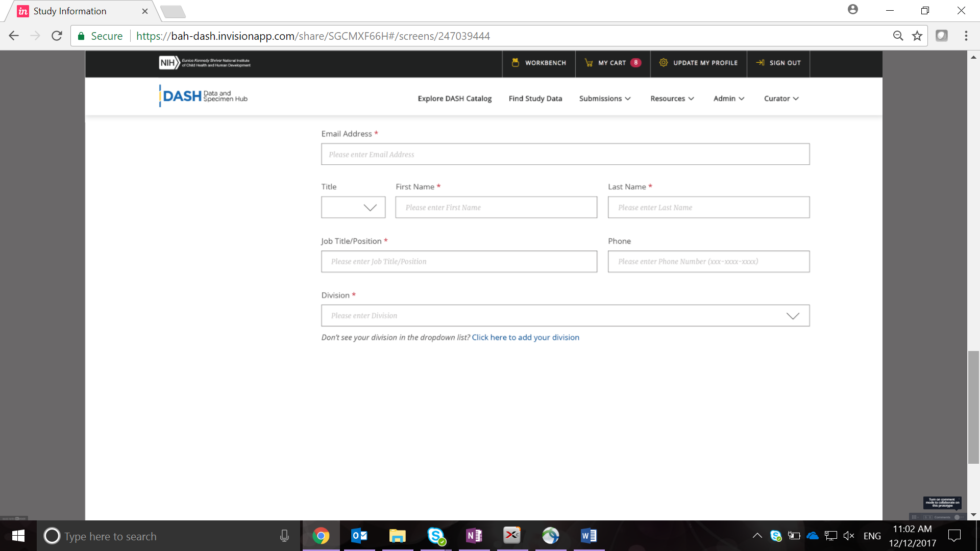Click the Update My Profile gear icon
Image resolution: width=980 pixels, height=551 pixels.
click(x=663, y=63)
